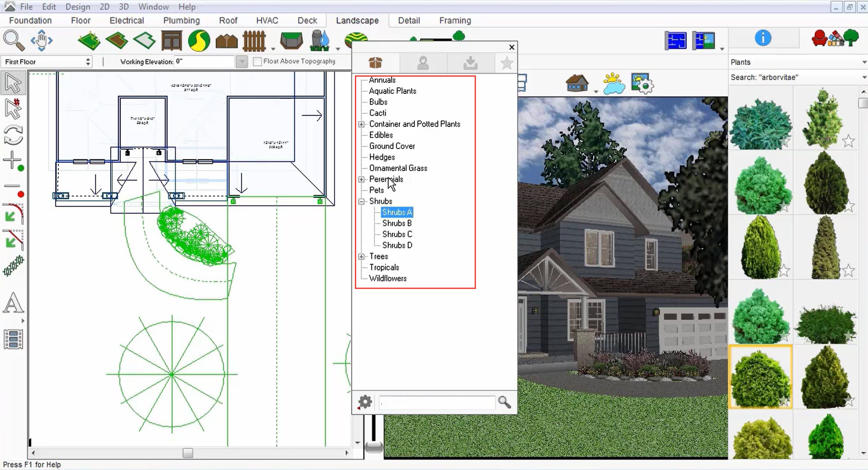Select the fence tool in toolbar

pyautogui.click(x=254, y=41)
